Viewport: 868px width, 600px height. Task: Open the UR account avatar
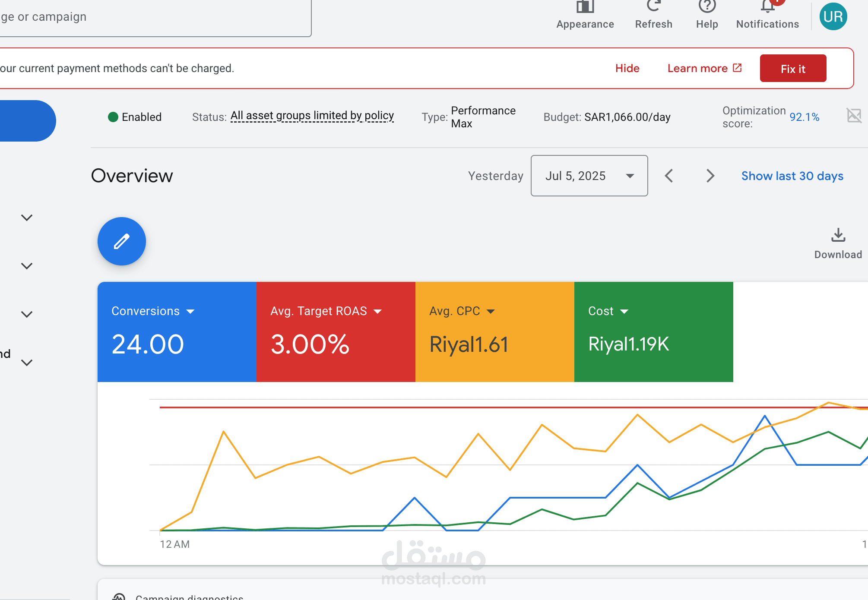[x=833, y=16]
